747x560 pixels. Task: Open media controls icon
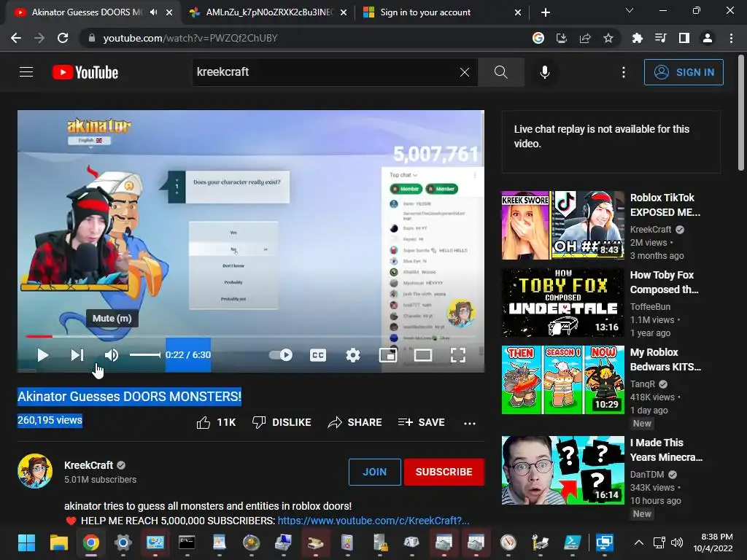pyautogui.click(x=660, y=38)
